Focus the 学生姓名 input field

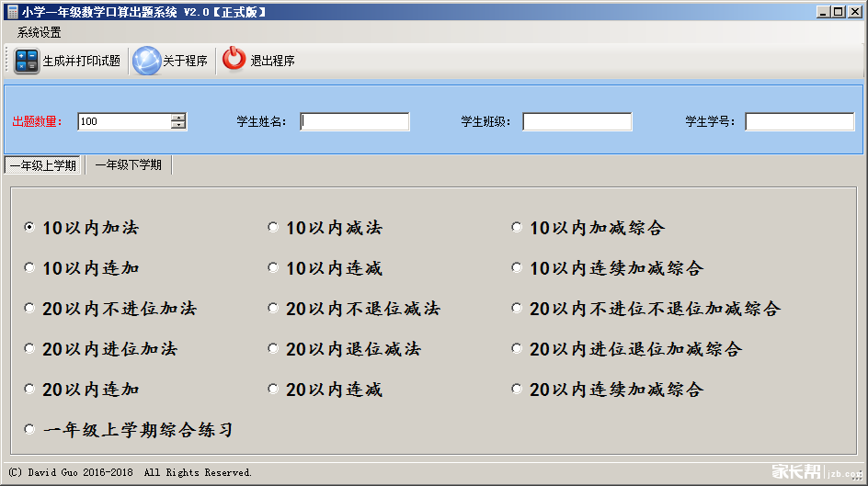tap(355, 121)
